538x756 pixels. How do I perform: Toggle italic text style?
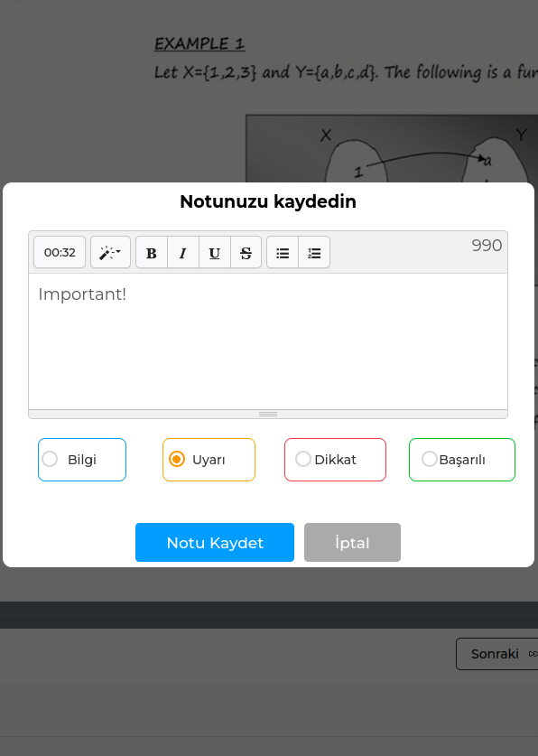tap(183, 252)
